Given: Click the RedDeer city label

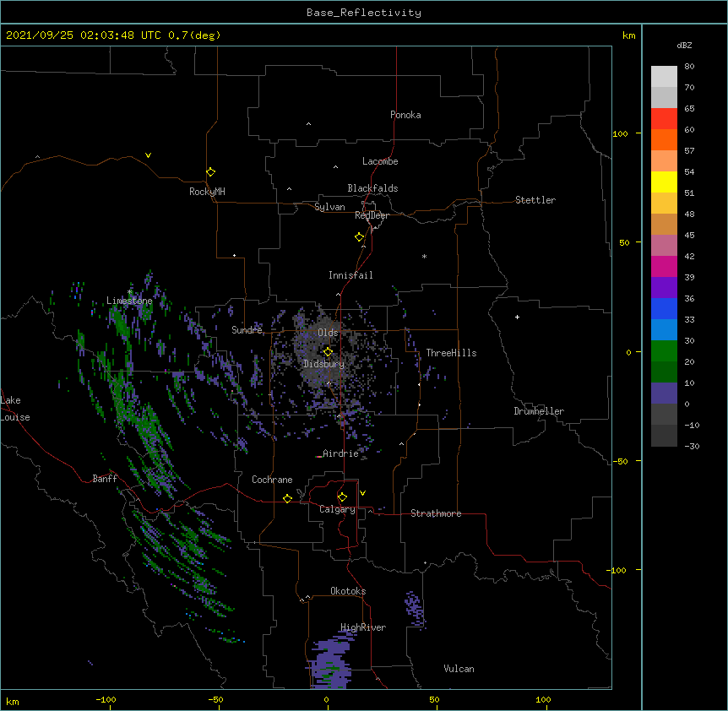Looking at the screenshot, I should point(372,215).
